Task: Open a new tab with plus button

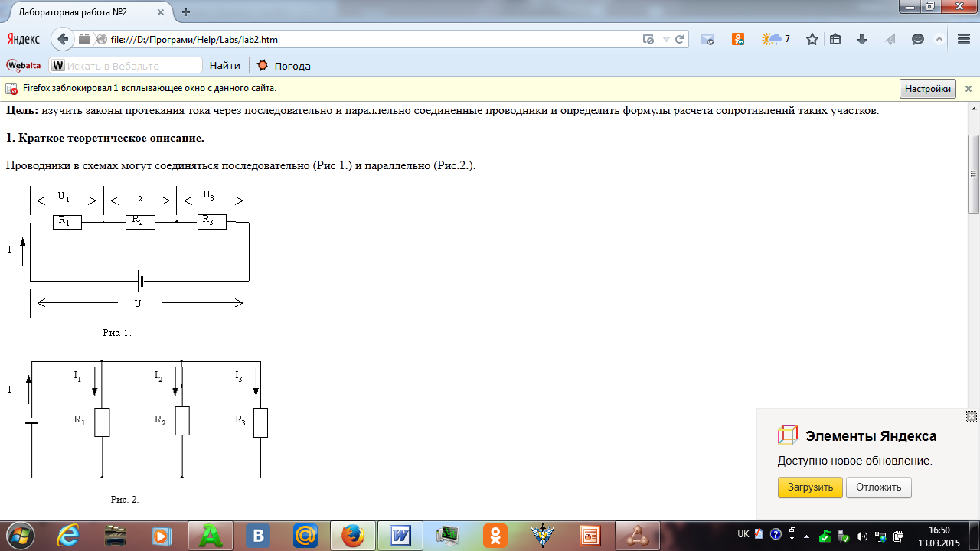Action: (186, 11)
